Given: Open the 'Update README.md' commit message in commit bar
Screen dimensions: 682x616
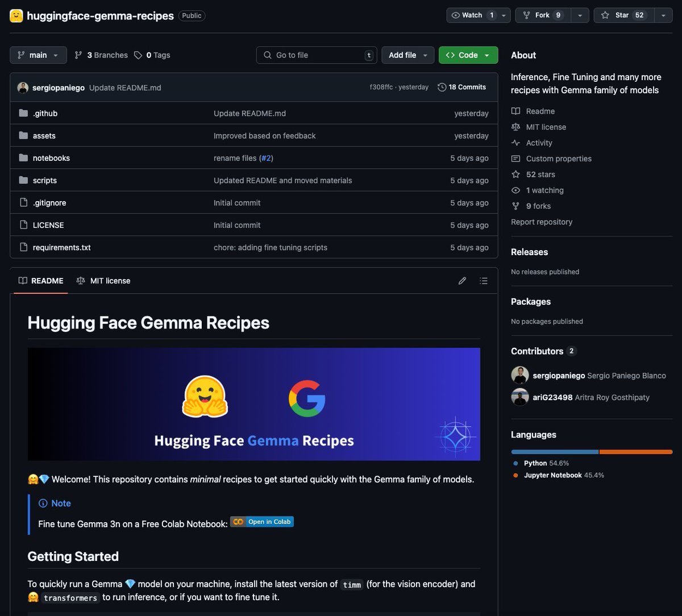Looking at the screenshot, I should pyautogui.click(x=125, y=88).
